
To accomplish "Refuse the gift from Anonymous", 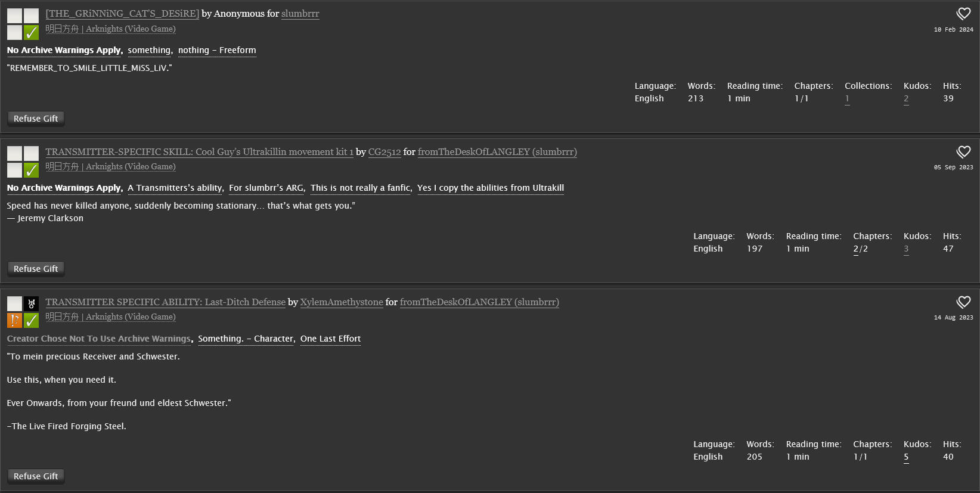I will pos(36,119).
